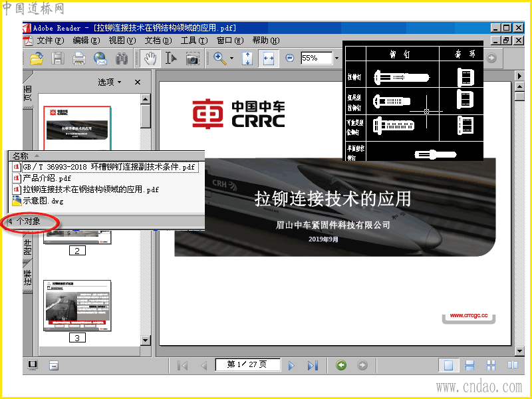Image resolution: width=532 pixels, height=399 pixels.
Task: Select the text Select tool
Action: (171, 59)
